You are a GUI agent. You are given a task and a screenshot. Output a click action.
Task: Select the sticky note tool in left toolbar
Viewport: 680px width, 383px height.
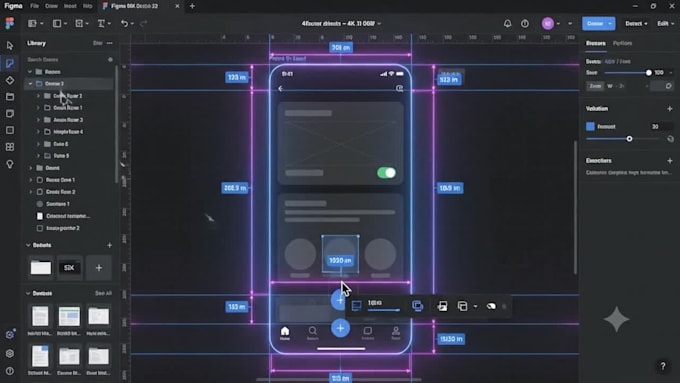(10, 114)
